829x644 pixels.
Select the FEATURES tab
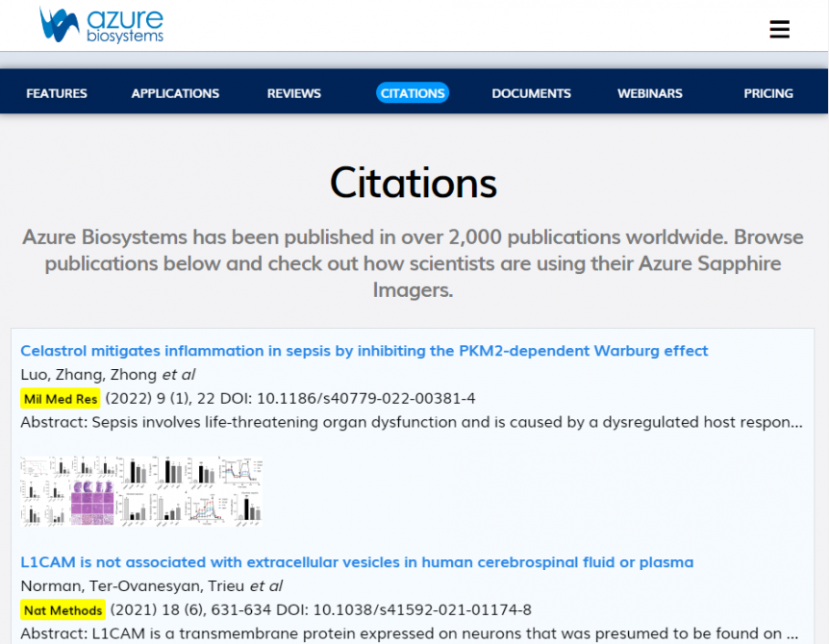(x=56, y=93)
